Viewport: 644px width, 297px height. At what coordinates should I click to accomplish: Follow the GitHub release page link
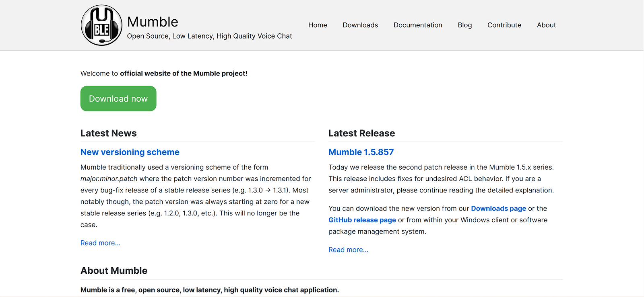point(362,220)
